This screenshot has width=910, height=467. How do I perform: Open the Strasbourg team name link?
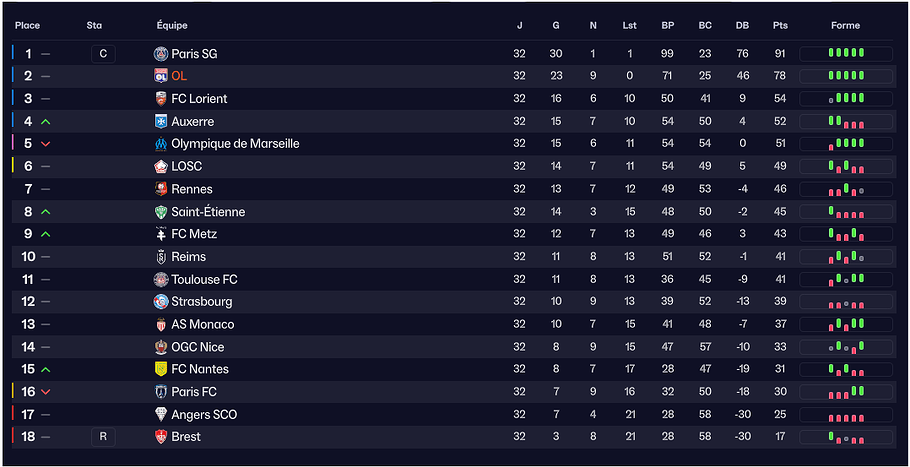tap(201, 302)
